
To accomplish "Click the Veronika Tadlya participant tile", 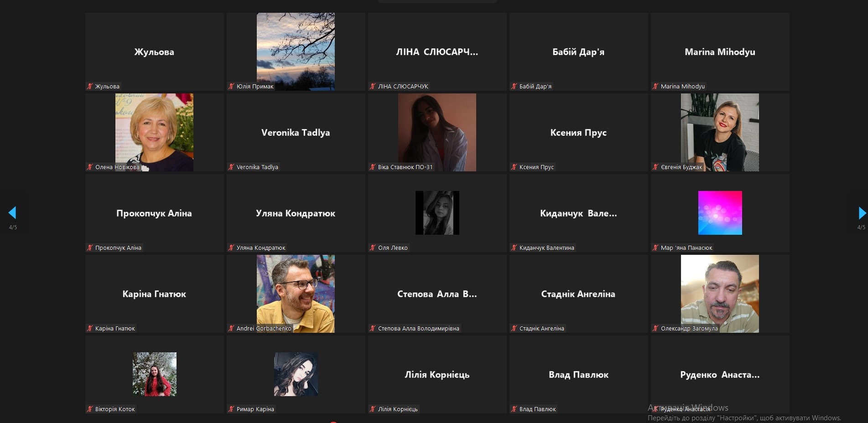I will 296,132.
